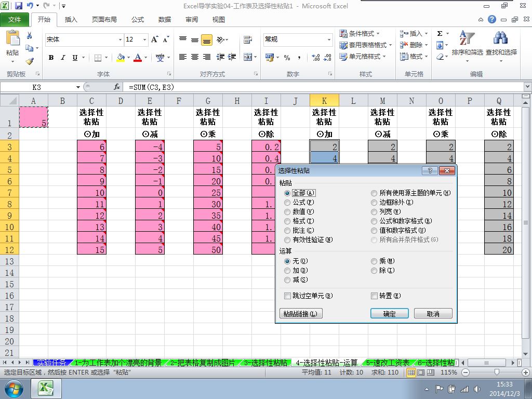The width and height of the screenshot is (532, 399).
Task: Click the Decrease Font Size icon
Action: coord(166,39)
